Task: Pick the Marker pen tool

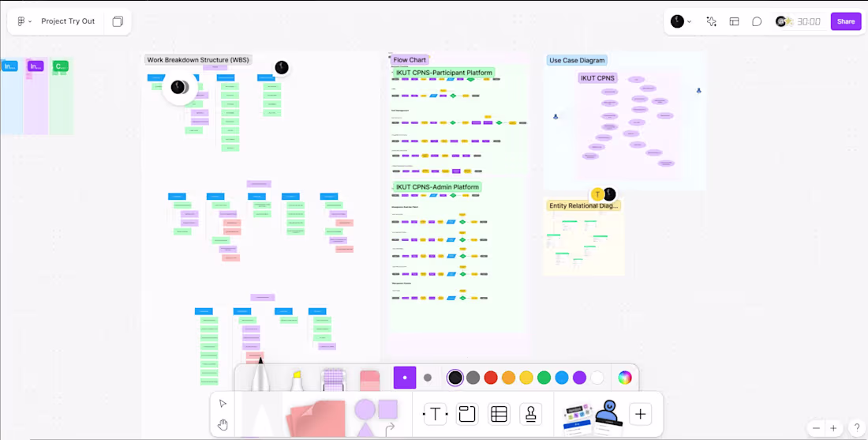Action: point(260,375)
